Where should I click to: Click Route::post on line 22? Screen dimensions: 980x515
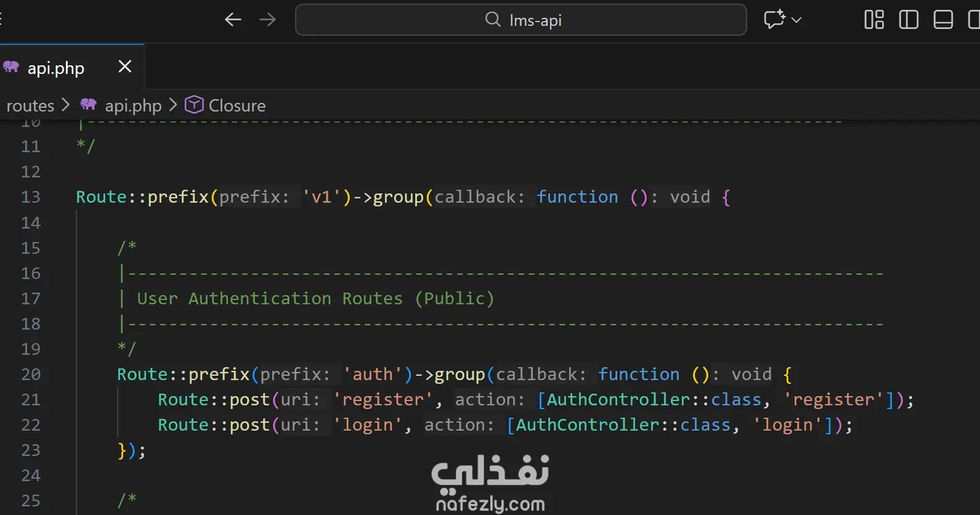pyautogui.click(x=214, y=425)
